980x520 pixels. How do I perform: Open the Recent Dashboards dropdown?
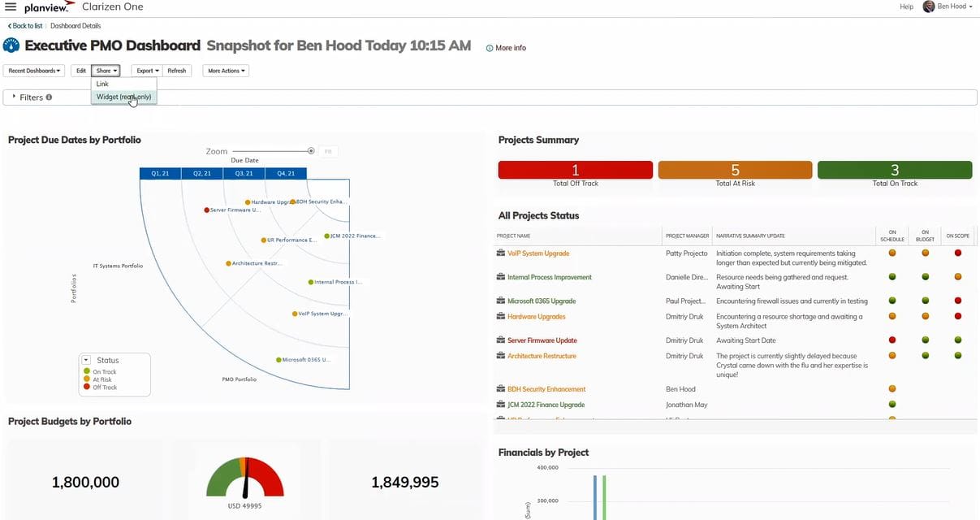tap(33, 71)
